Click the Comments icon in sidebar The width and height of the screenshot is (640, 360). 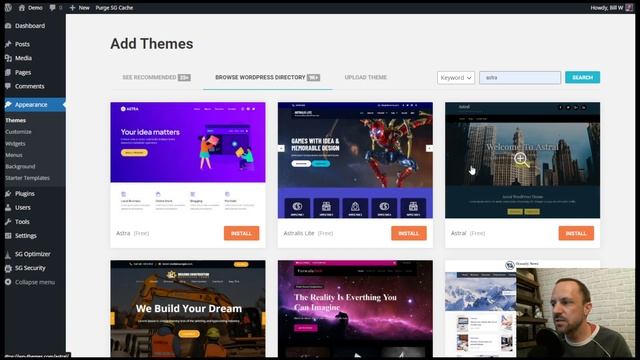[x=8, y=86]
